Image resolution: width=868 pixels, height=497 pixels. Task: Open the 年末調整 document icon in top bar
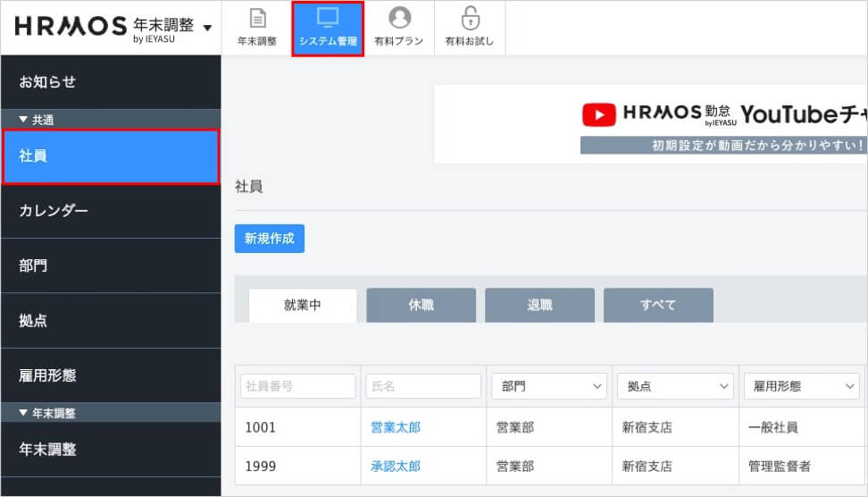[257, 20]
